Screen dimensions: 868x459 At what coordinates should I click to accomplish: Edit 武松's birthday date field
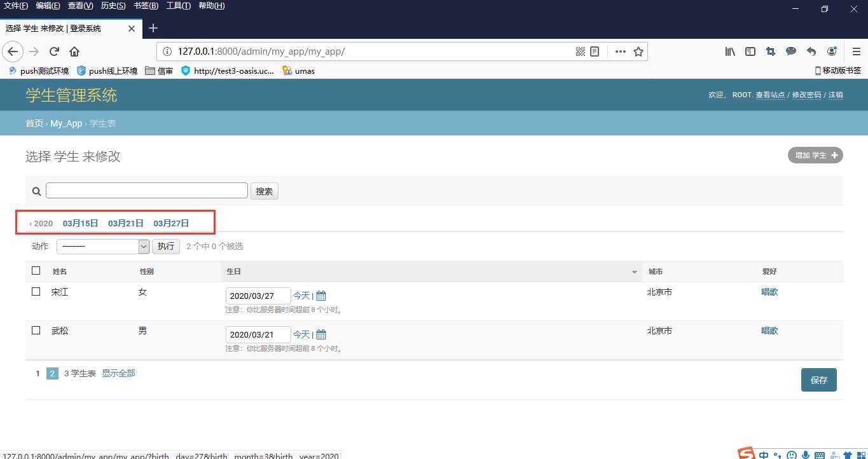click(x=258, y=334)
